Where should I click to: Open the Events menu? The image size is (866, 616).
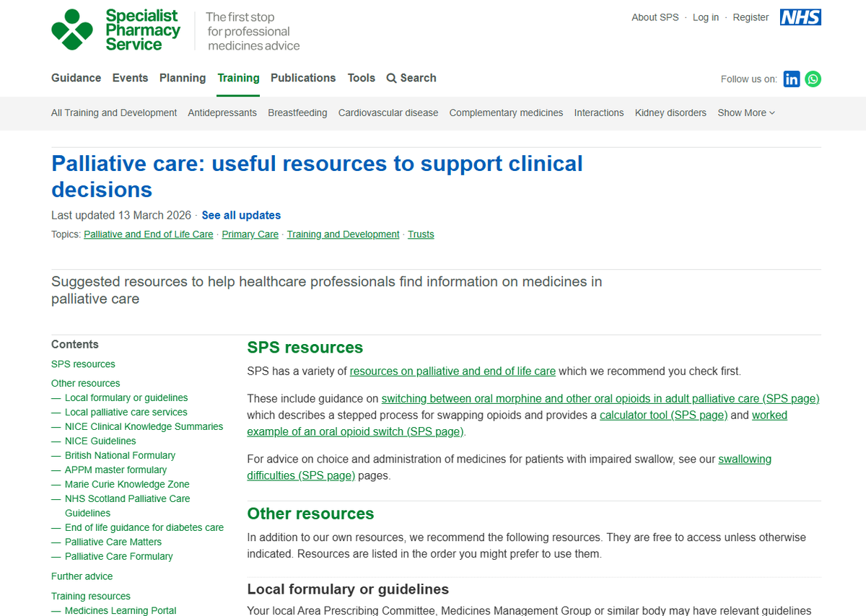[x=130, y=78]
